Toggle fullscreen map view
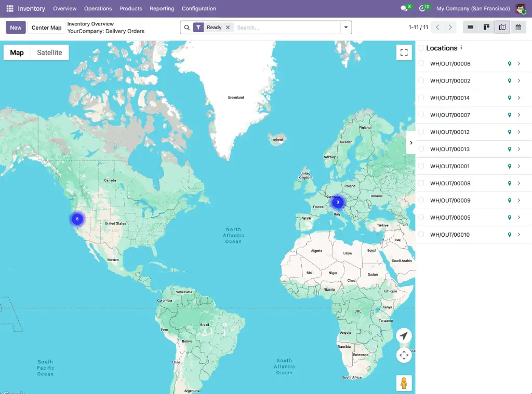Image resolution: width=532 pixels, height=394 pixels. pyautogui.click(x=404, y=52)
